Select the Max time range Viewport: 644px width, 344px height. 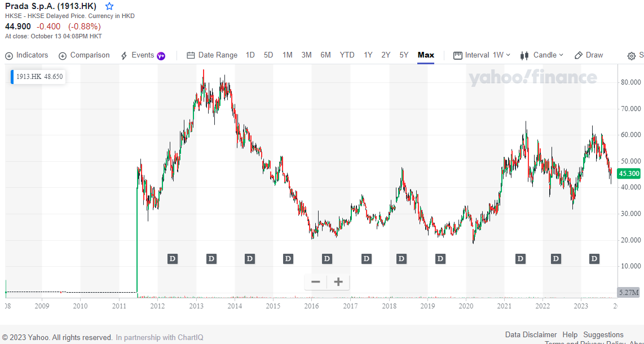[x=426, y=55]
